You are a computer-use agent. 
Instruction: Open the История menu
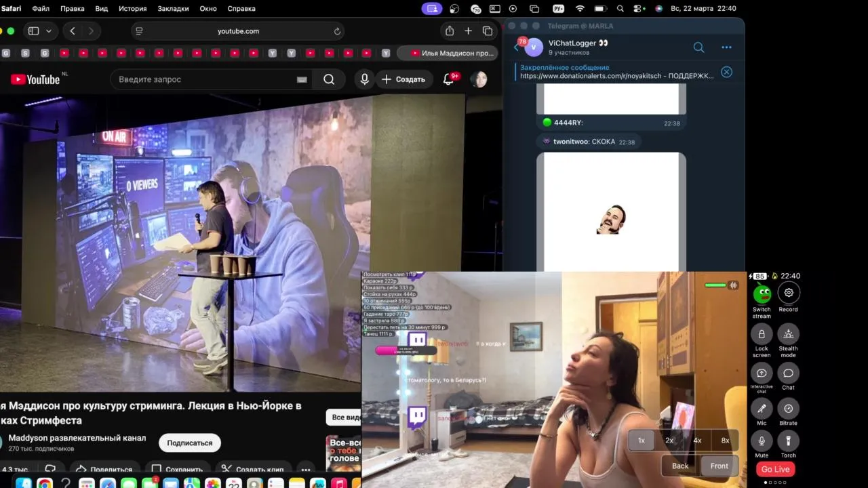point(133,9)
